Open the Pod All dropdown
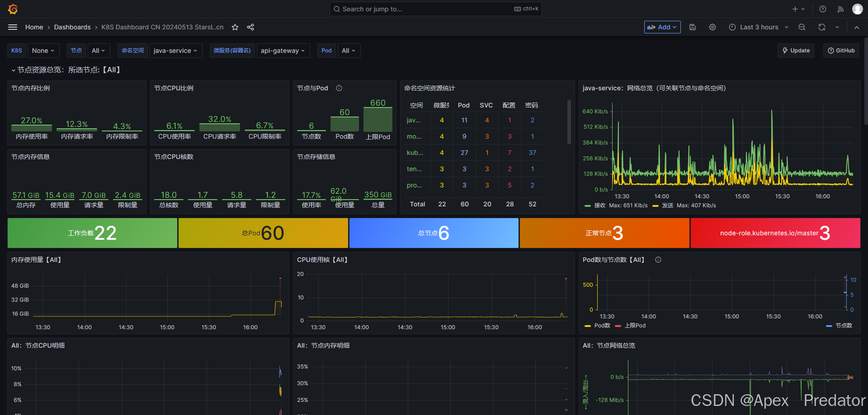 click(x=349, y=51)
